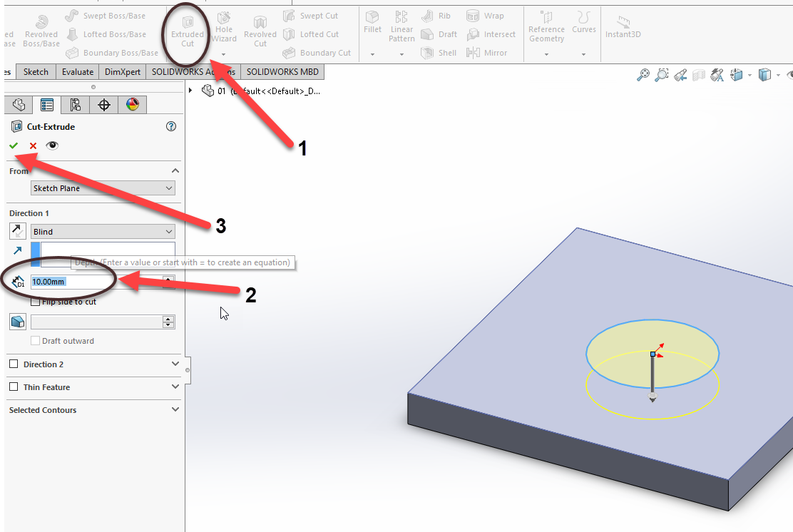
Task: Switch to the Evaluate tab
Action: [x=78, y=71]
